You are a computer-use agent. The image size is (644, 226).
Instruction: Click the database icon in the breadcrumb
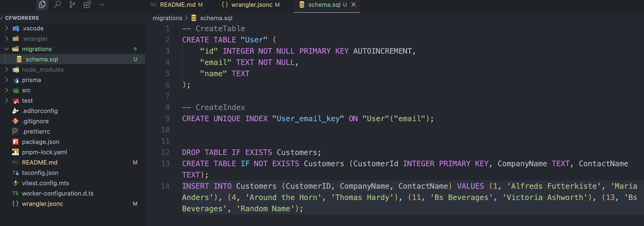[x=194, y=18]
